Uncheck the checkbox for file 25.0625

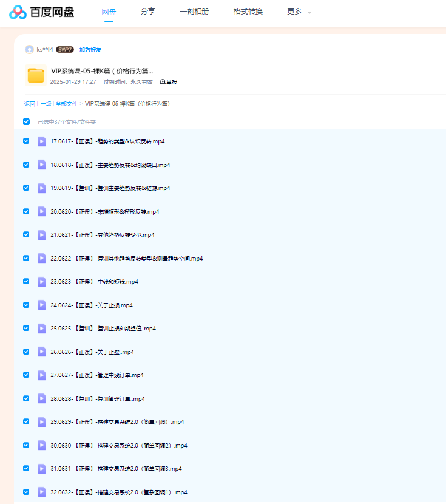[x=26, y=328]
